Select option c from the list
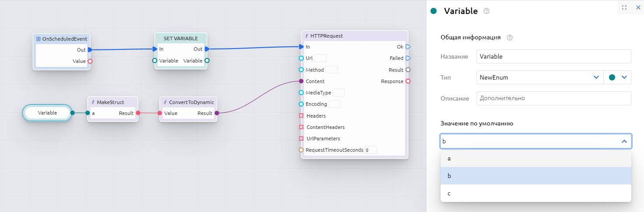 point(535,193)
